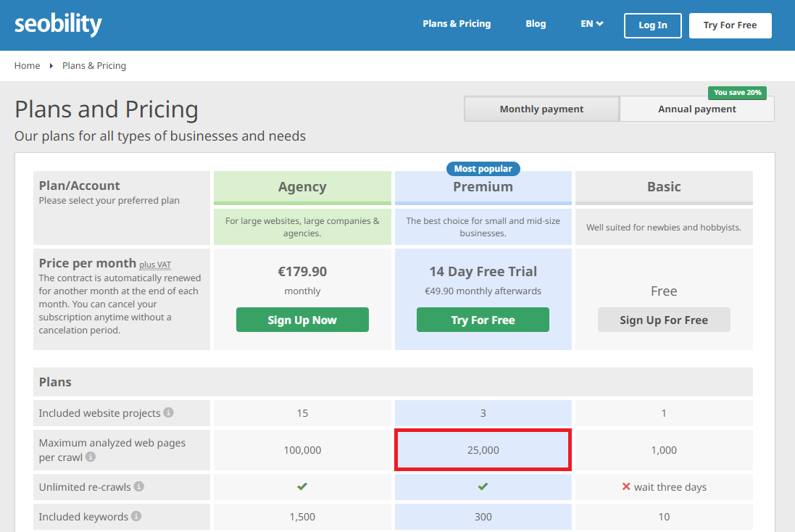Click Try For Free on the Premium plan
Screen dimensions: 795x532
483,319
